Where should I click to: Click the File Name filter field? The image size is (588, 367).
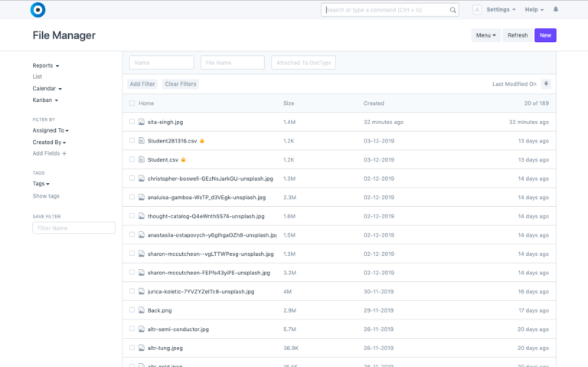click(x=233, y=63)
